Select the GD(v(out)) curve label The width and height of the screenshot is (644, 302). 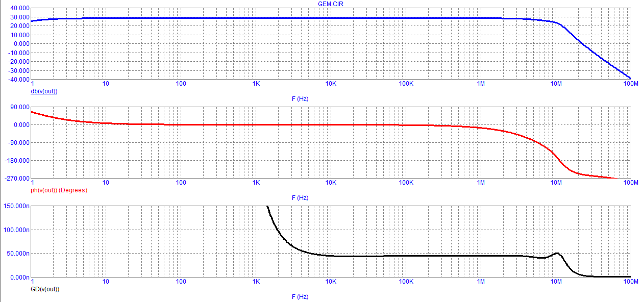(x=45, y=289)
